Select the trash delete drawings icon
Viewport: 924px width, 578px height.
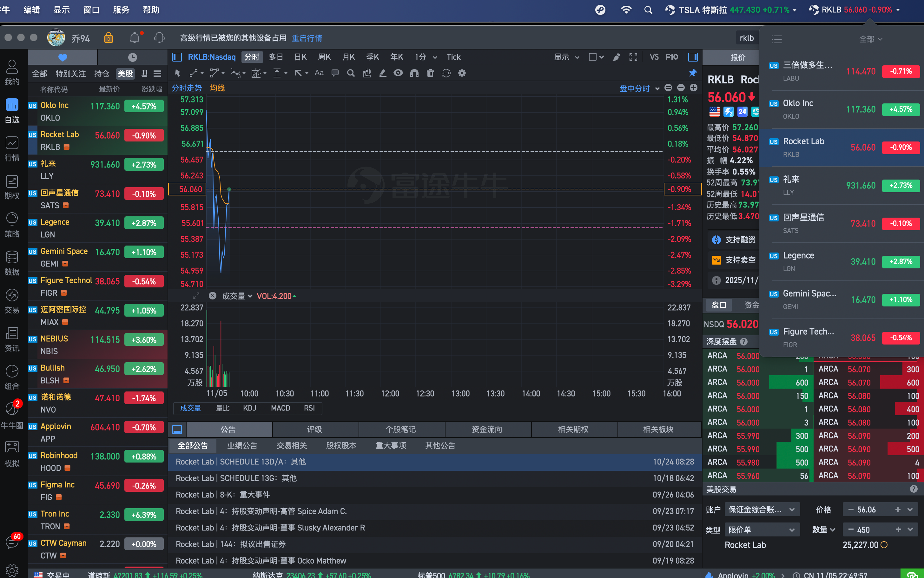430,73
